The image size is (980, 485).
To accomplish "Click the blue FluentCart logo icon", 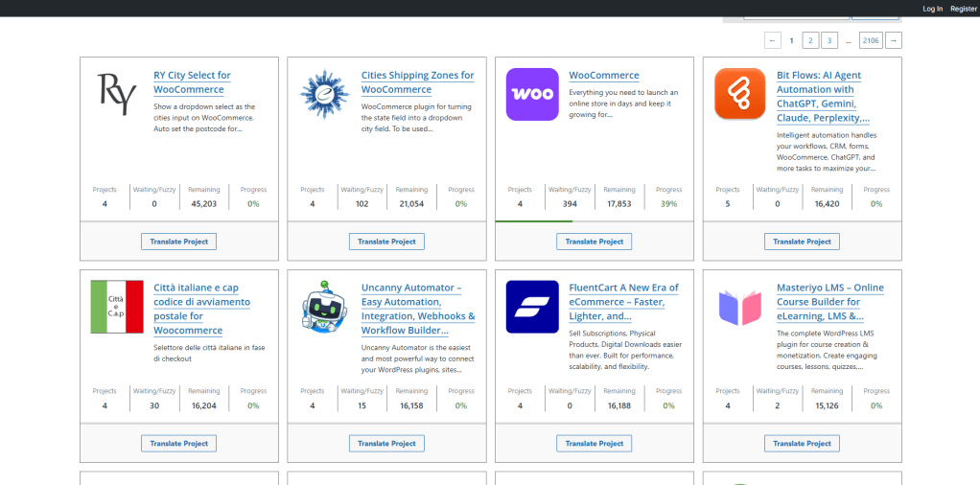I will pyautogui.click(x=532, y=307).
